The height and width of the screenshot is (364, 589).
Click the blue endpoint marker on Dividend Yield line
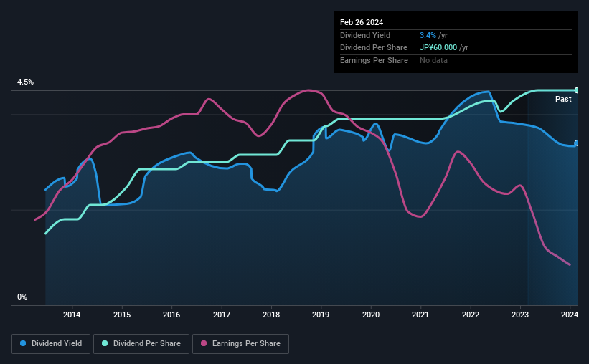[x=577, y=143]
